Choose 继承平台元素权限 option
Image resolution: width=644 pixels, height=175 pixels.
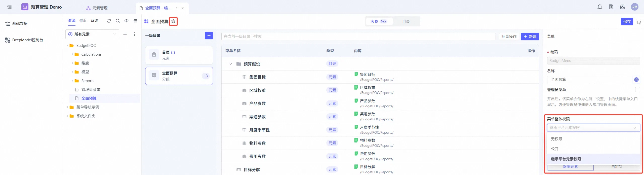[593, 159]
